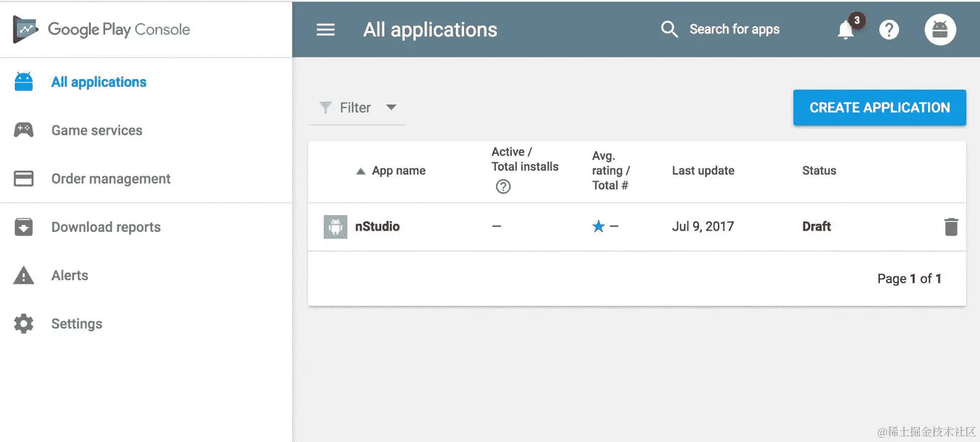Open the hamburger navigation menu

pos(326,30)
